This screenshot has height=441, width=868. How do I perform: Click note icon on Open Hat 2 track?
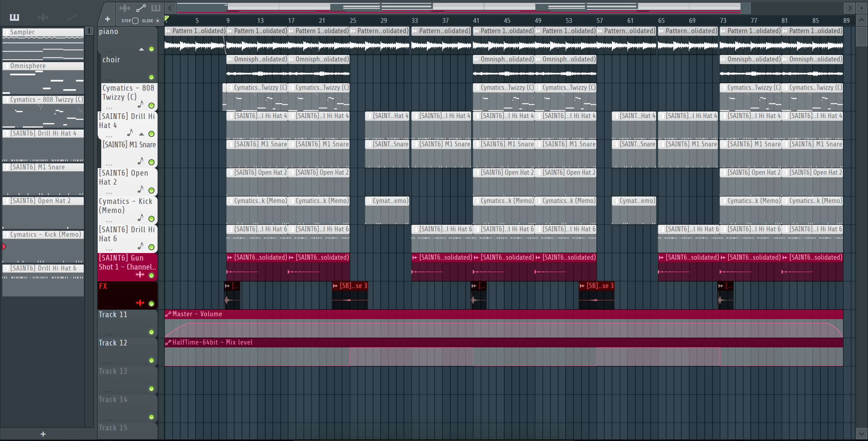(x=140, y=189)
